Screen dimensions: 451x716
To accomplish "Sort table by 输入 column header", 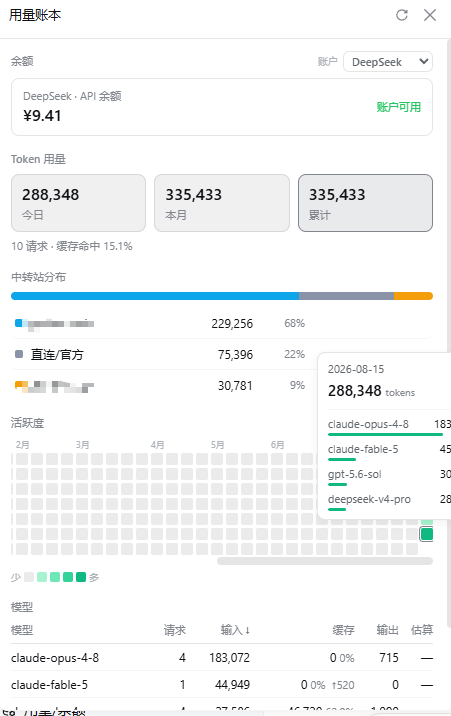I will (x=235, y=630).
